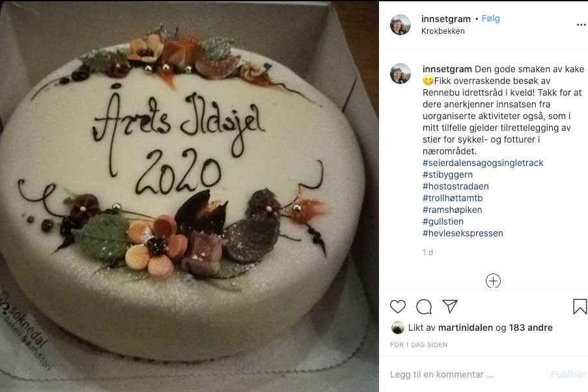Screen dimensions: 588x392
Task: Open the three-dot more options menu
Action: point(581,25)
